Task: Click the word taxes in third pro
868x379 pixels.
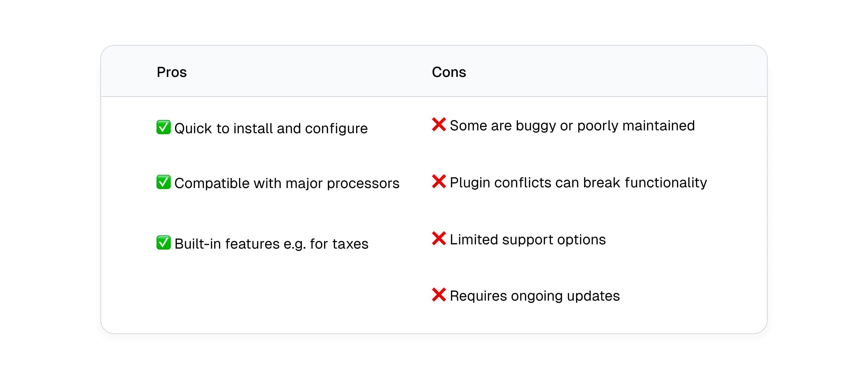Action: coord(350,244)
